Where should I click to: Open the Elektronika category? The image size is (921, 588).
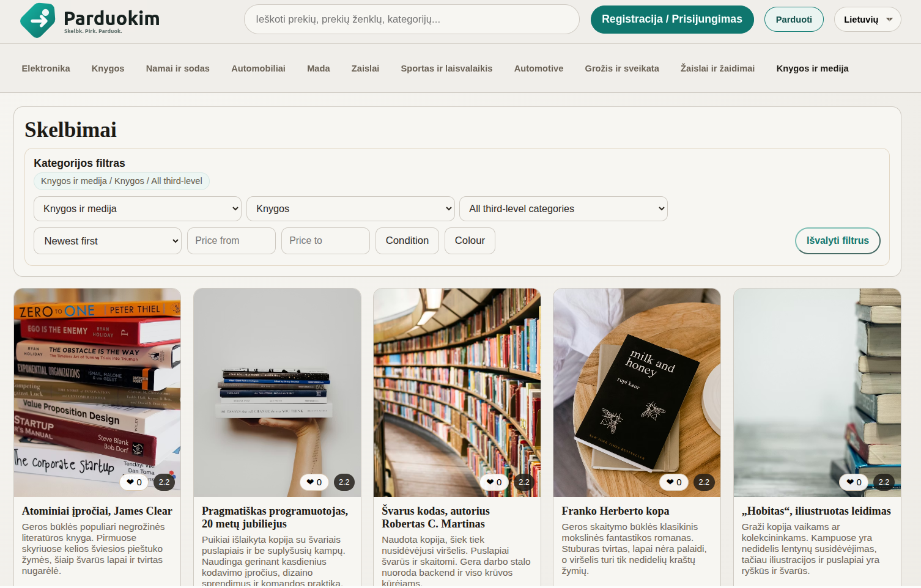click(46, 68)
